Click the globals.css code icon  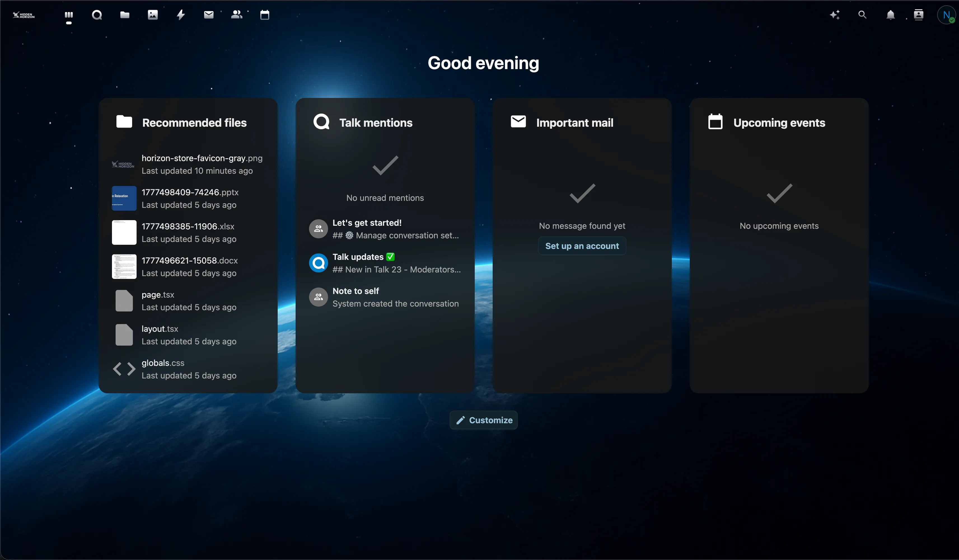click(124, 369)
